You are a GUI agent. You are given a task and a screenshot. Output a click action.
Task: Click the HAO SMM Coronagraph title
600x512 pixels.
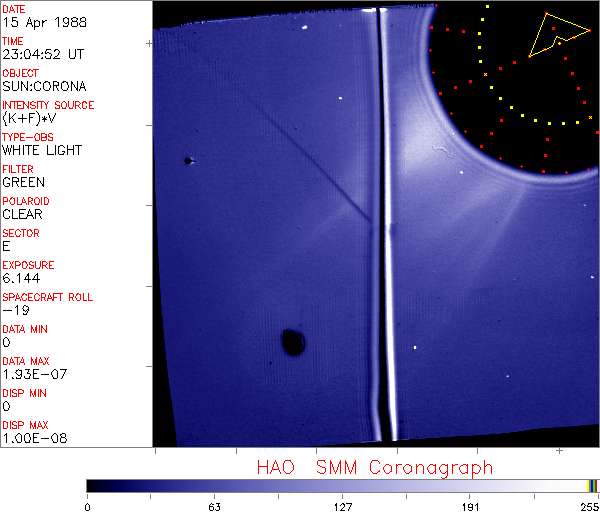(x=375, y=468)
